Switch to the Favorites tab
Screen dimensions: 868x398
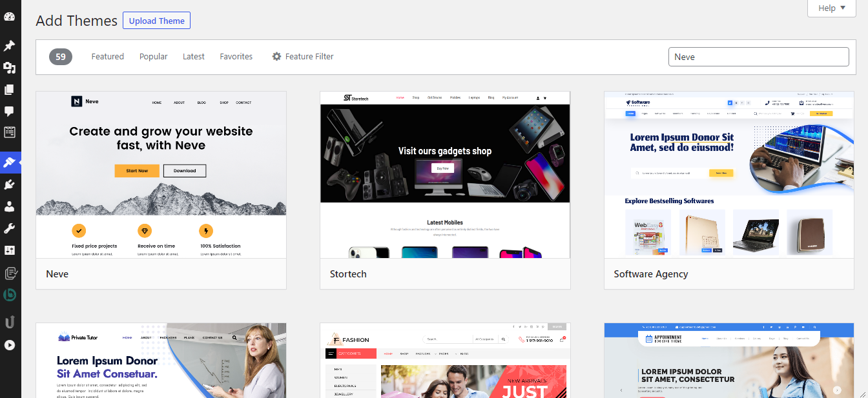coord(236,57)
